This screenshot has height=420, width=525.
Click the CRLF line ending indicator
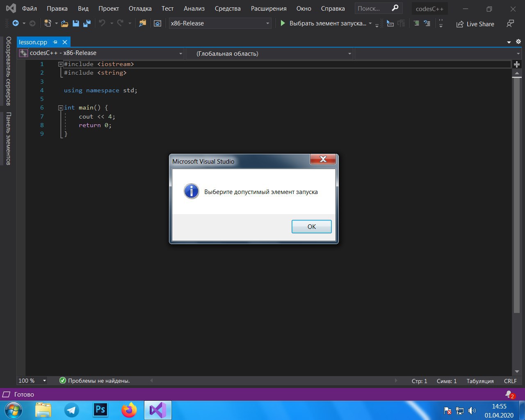[x=510, y=381]
